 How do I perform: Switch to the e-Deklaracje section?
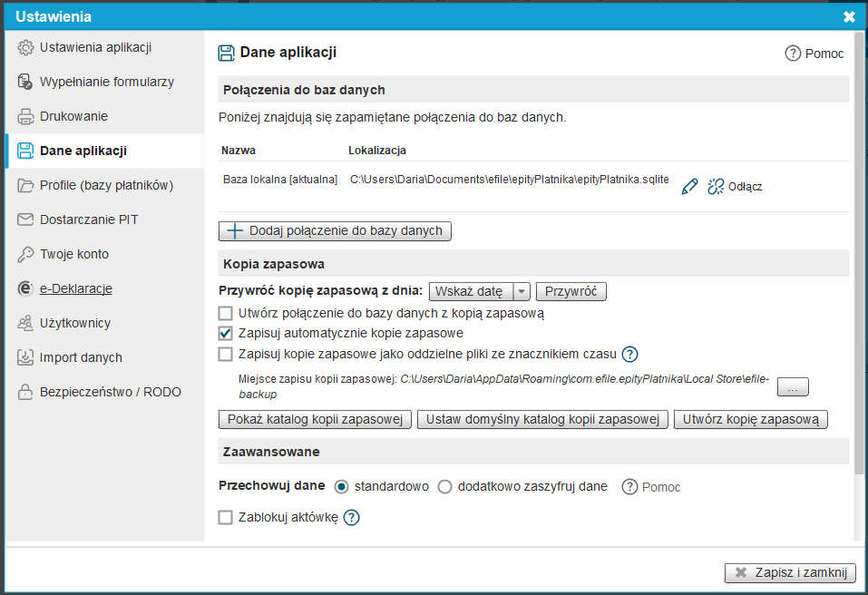[x=76, y=288]
